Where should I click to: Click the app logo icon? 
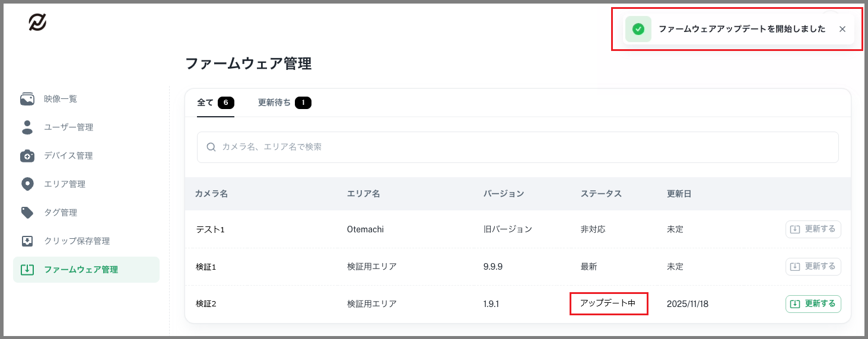point(37,23)
